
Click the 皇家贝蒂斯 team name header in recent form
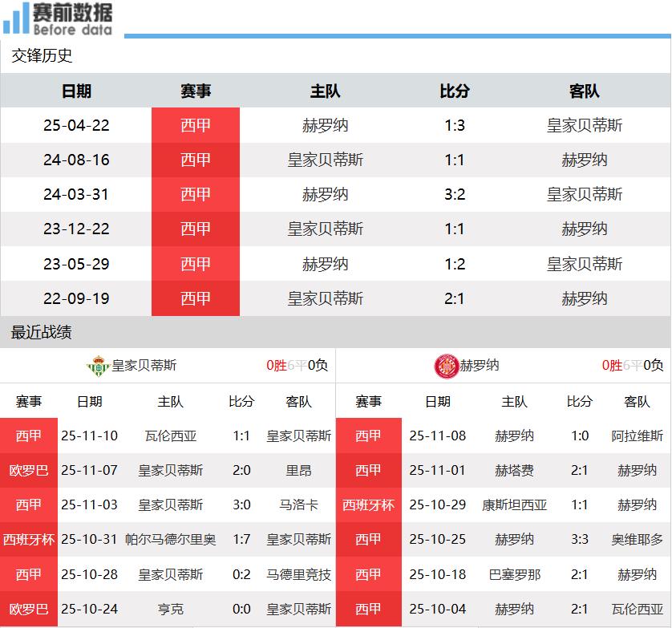click(x=144, y=366)
